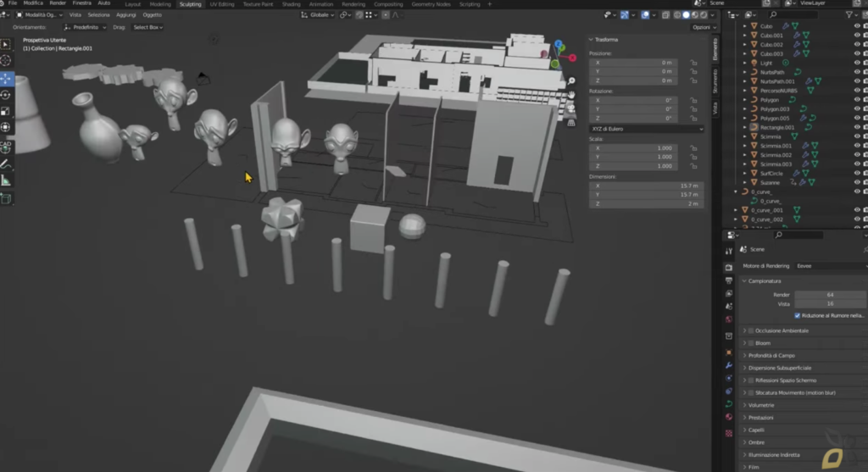This screenshot has height=472, width=868.
Task: Select the Annotate pencil tool
Action: click(6, 164)
